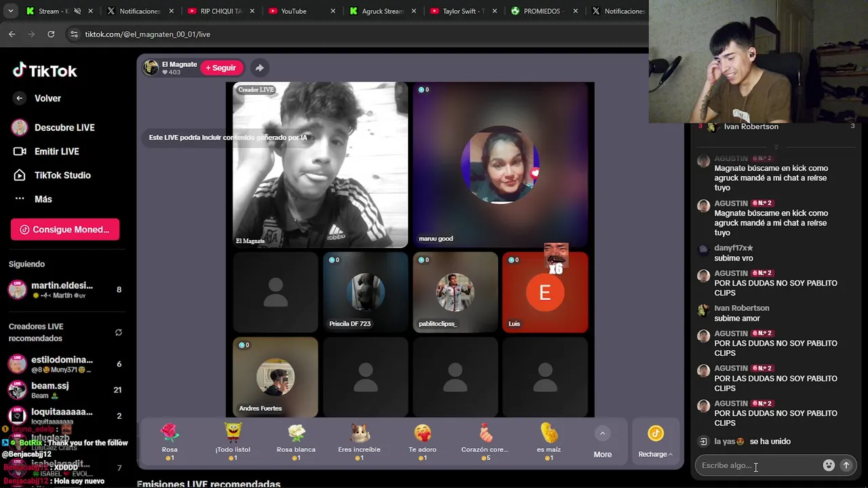Unmute the Stream tab audio icon

[x=77, y=11]
